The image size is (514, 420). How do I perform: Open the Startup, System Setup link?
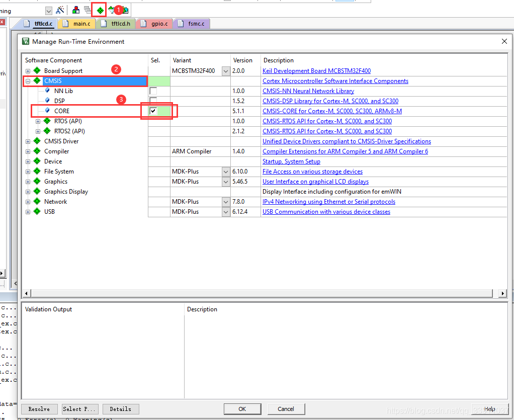[x=291, y=161]
